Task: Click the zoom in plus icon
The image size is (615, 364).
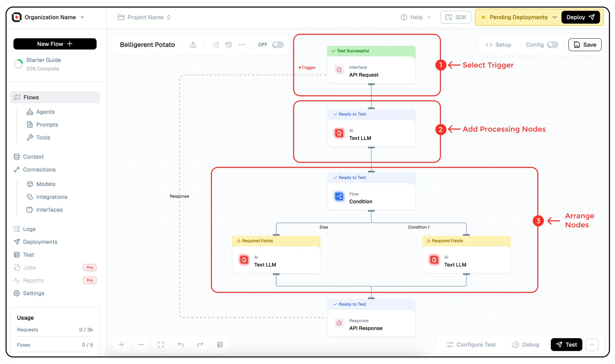Action: [x=122, y=345]
